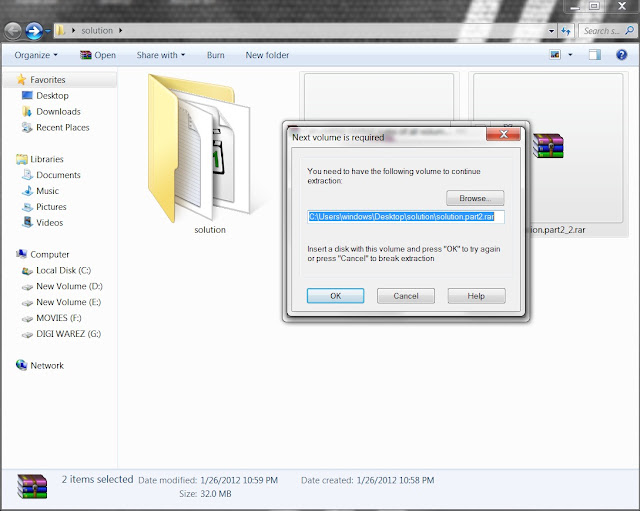Click Burn in the toolbar
The height and width of the screenshot is (511, 640).
pyautogui.click(x=216, y=55)
